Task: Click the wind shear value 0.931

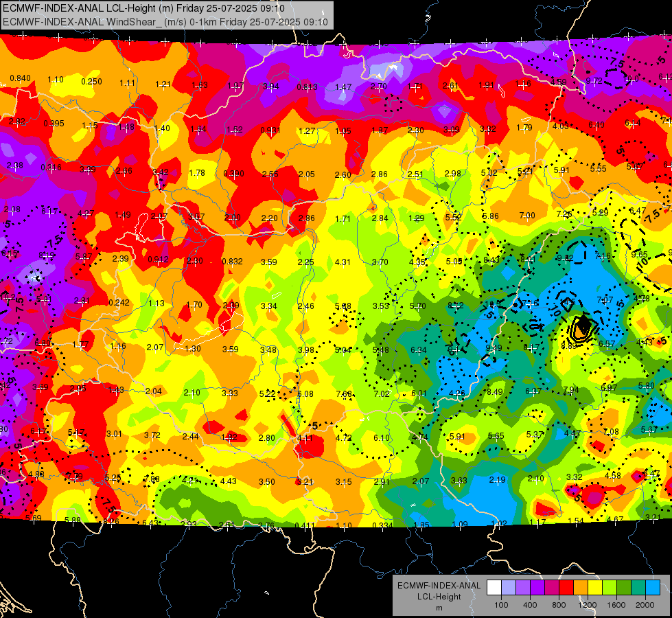Action: 270,130
